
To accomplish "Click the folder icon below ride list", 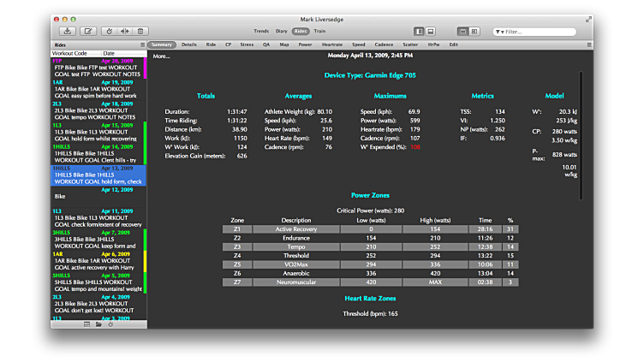I will [98, 325].
